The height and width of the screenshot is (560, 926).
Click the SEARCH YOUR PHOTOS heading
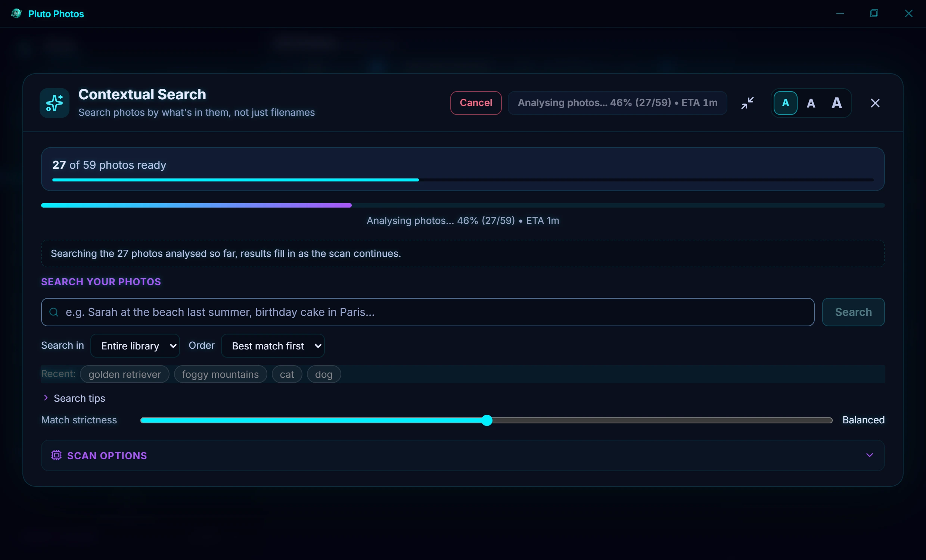[101, 282]
